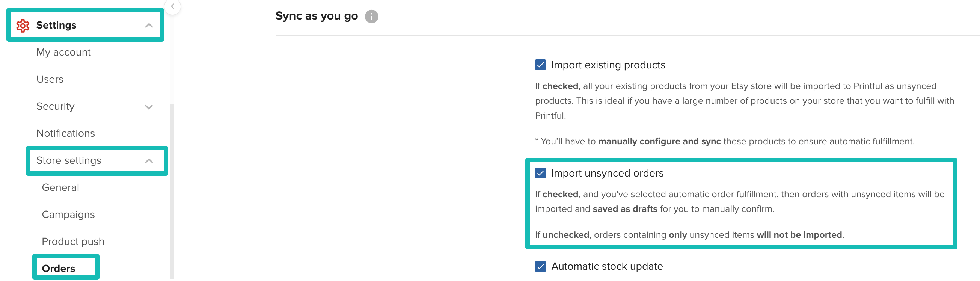
Task: Expand the Security section
Action: point(149,107)
